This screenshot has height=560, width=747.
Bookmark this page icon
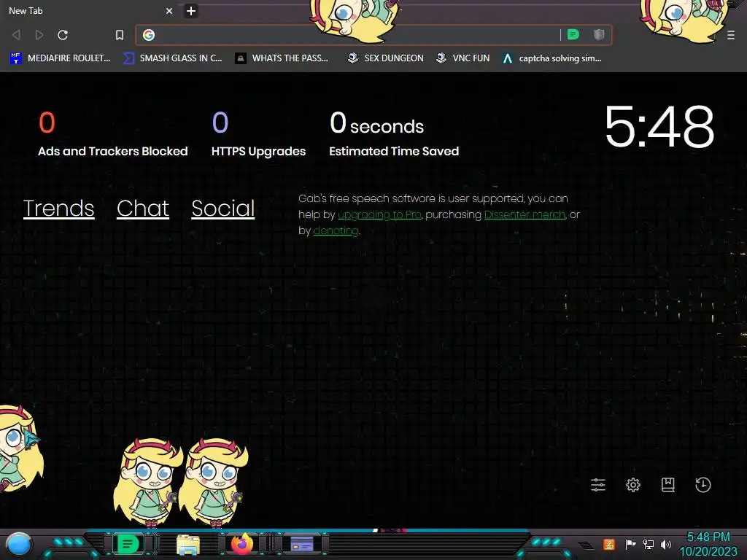pyautogui.click(x=120, y=35)
